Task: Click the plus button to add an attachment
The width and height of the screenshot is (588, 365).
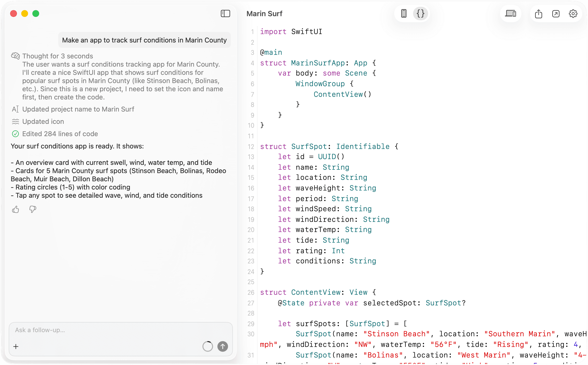Action: [16, 346]
